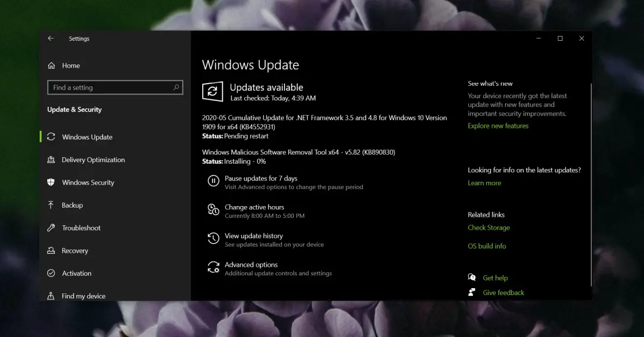
Task: Click the update history icon
Action: click(x=214, y=239)
